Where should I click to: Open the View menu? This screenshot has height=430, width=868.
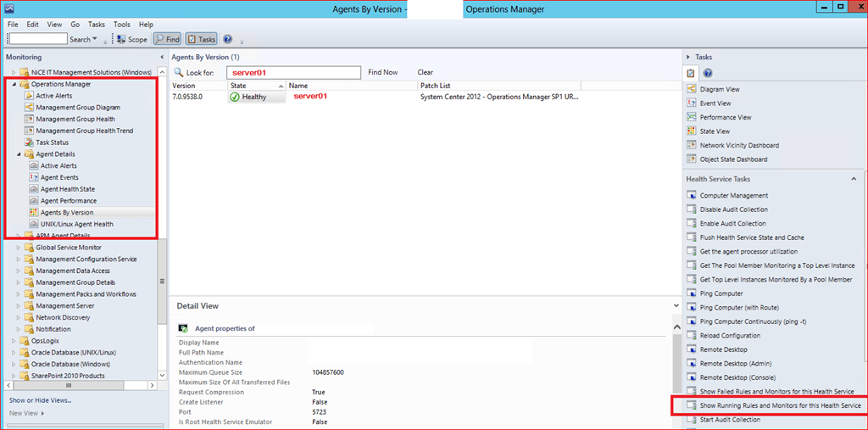tap(54, 25)
